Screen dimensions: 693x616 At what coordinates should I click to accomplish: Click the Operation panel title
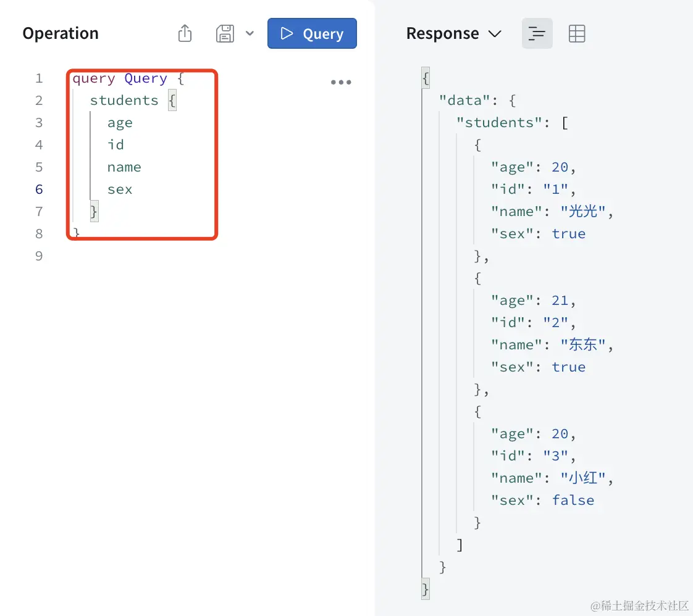coord(61,33)
